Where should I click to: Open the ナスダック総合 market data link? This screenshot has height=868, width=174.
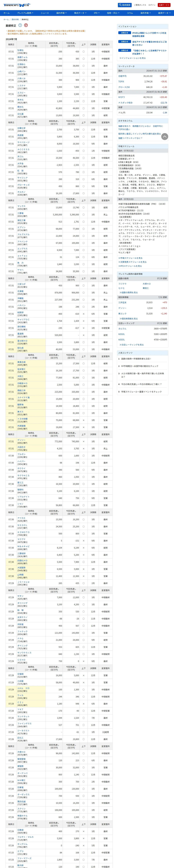[125, 102]
